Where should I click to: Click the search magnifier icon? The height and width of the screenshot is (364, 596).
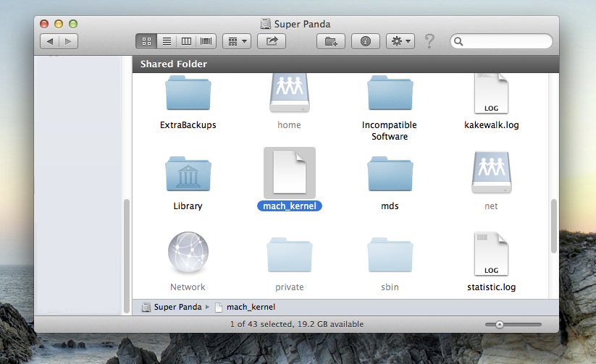pyautogui.click(x=459, y=41)
